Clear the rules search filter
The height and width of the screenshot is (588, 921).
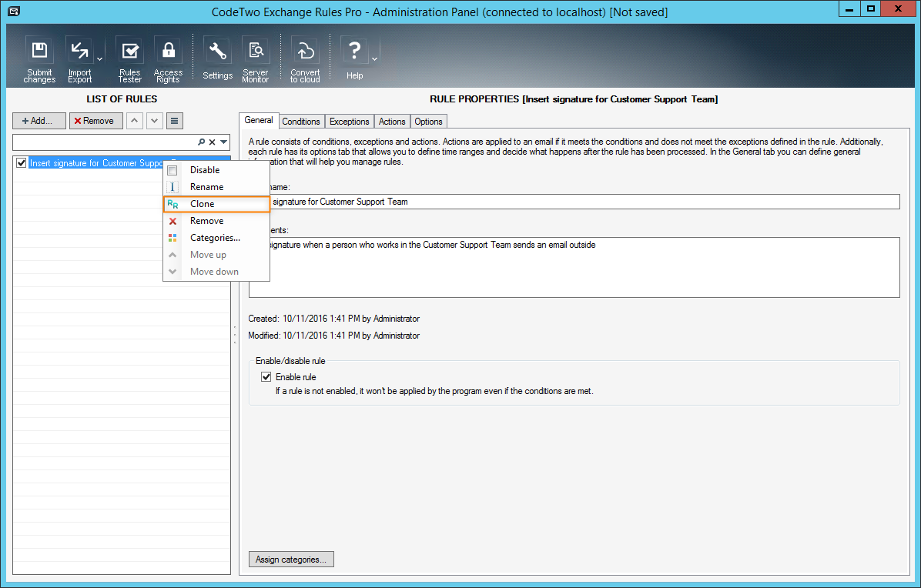(213, 142)
